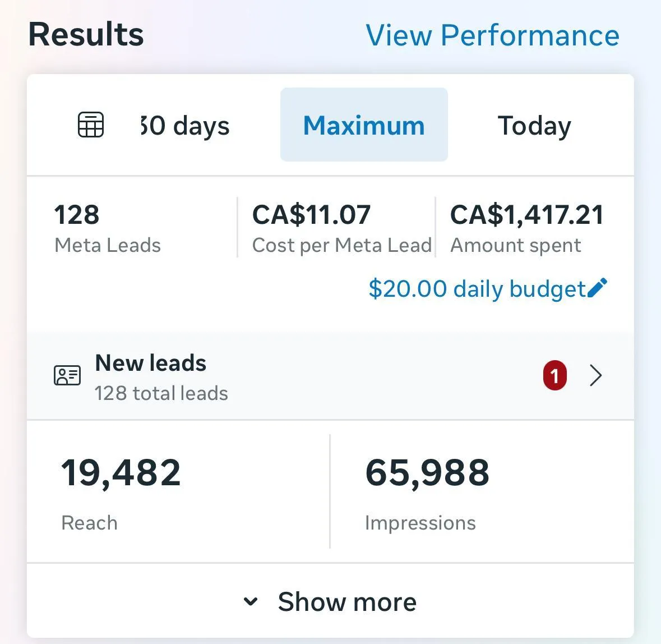This screenshot has height=644, width=661.
Task: Click the Cost per Meta Lead value
Action: coord(312,215)
